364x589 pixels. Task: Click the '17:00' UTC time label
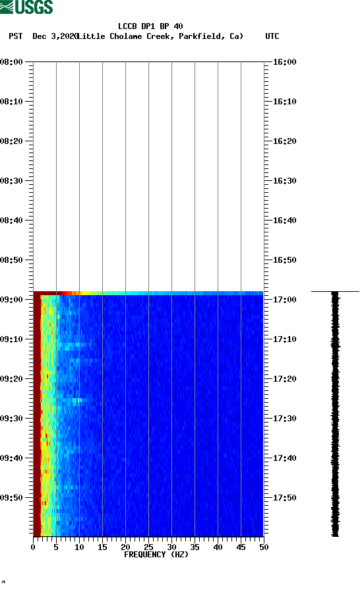[285, 300]
